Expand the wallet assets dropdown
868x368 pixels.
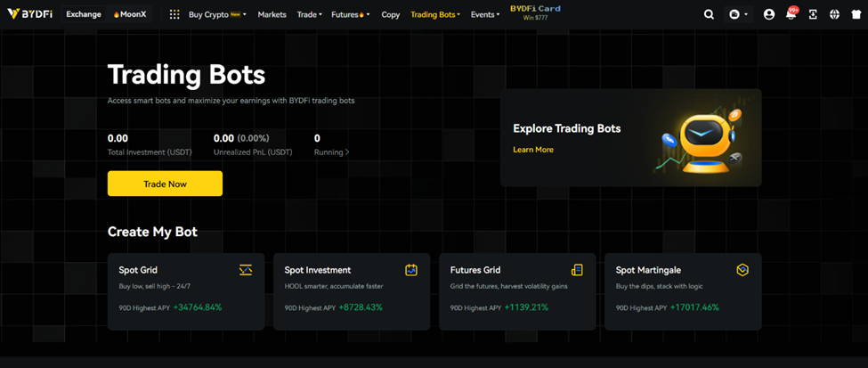click(738, 14)
